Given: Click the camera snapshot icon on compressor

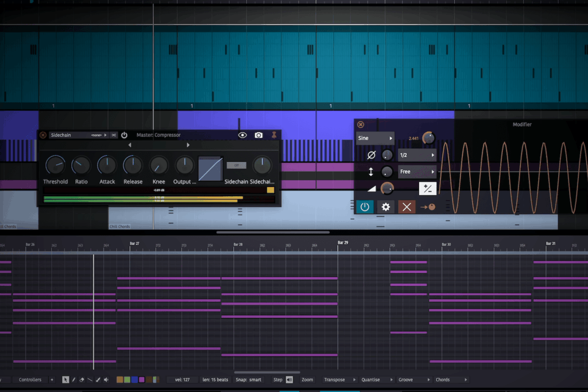Looking at the screenshot, I should [x=258, y=135].
